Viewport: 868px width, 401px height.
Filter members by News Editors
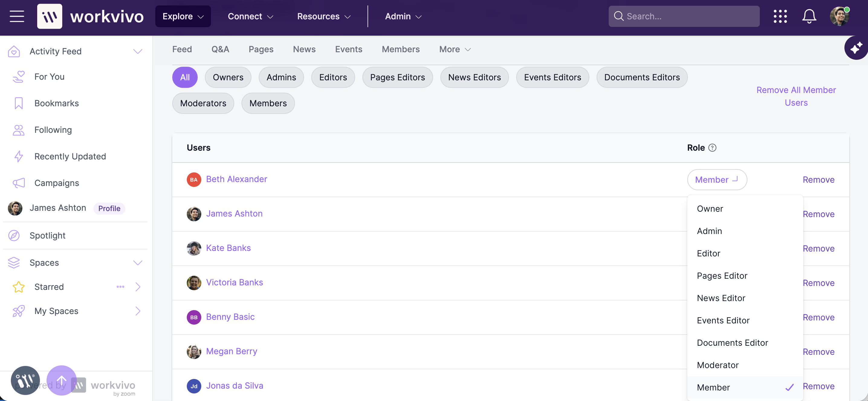tap(474, 77)
